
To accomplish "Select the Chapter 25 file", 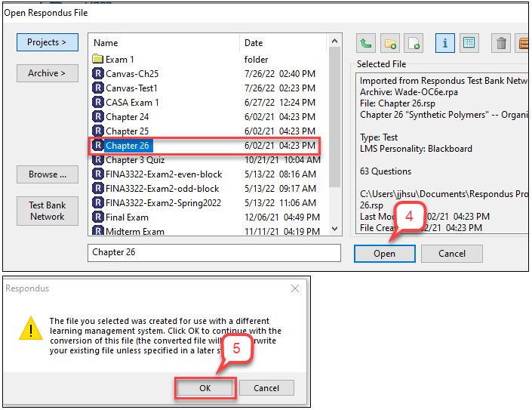I will pyautogui.click(x=207, y=131).
